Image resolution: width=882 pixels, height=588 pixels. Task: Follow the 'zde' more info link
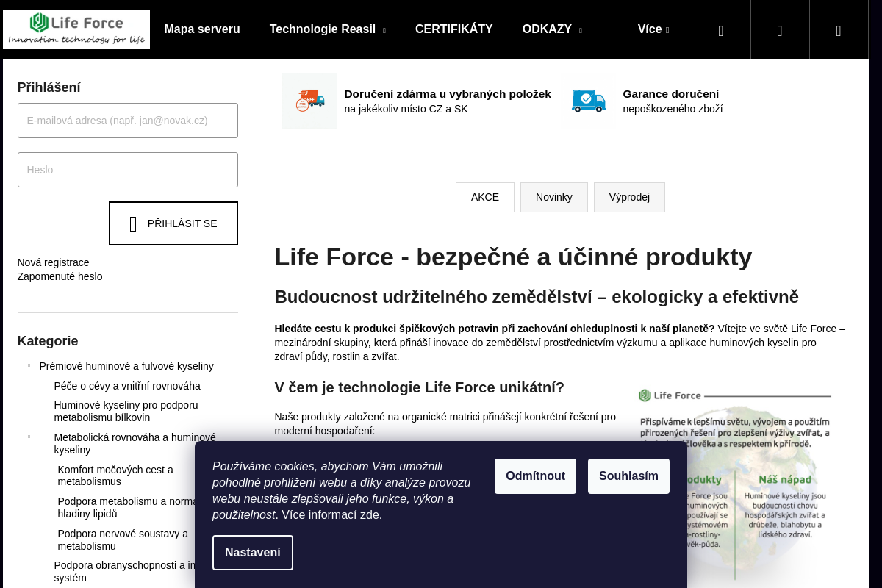(370, 515)
